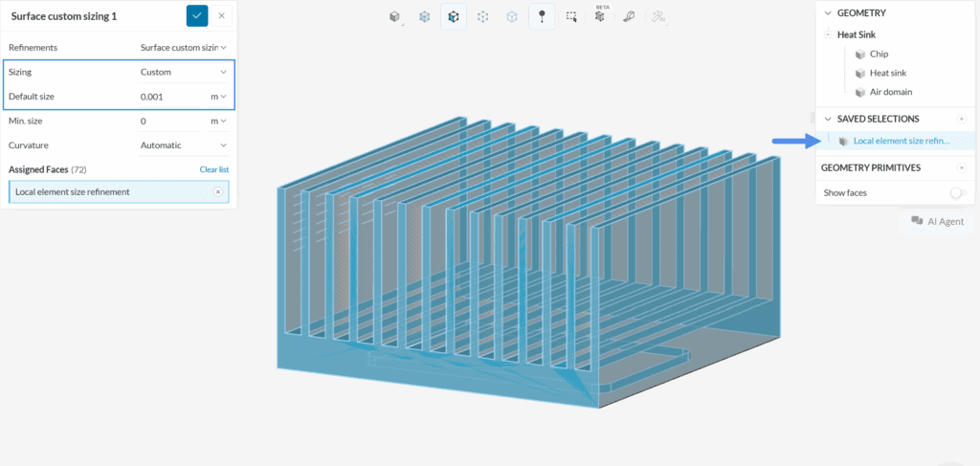This screenshot has width=980, height=466.
Task: Click the Air domain cube icon
Action: pos(860,92)
